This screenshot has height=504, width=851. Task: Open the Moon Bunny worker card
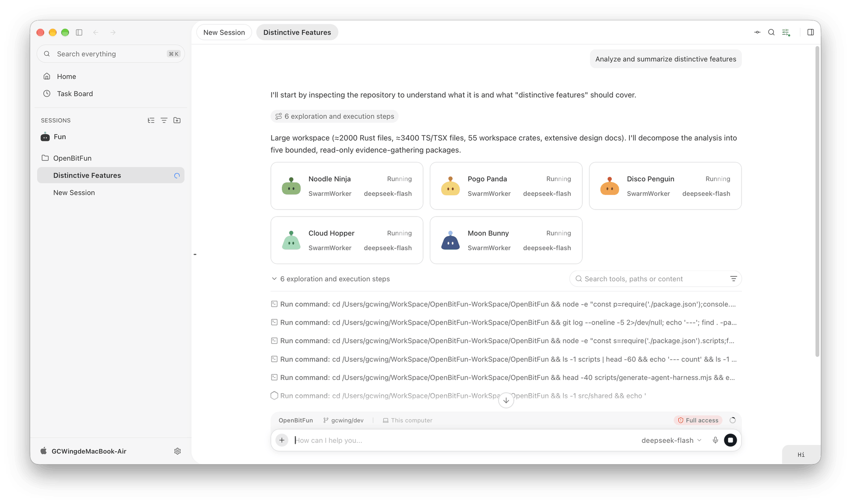(506, 240)
